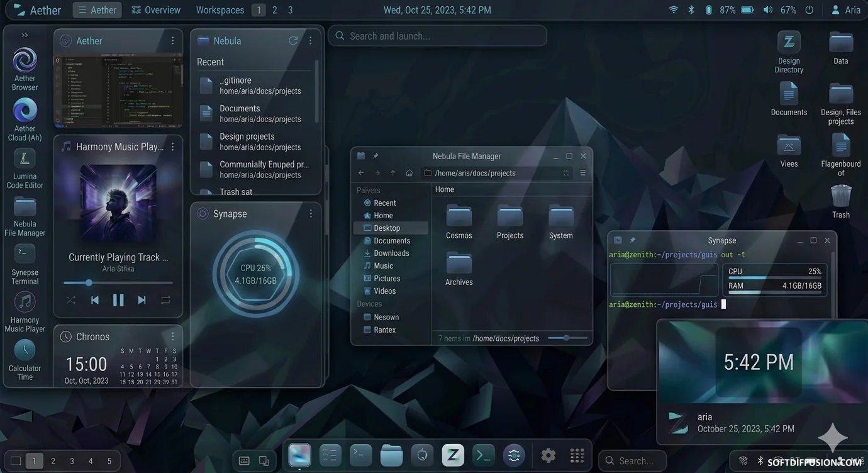Click the Search and launch field
Screen dimensions: 868x473
(437, 36)
